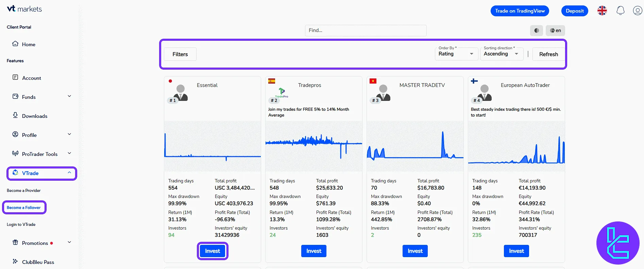Click Essential investors count 94
The width and height of the screenshot is (644, 269).
coord(171,235)
